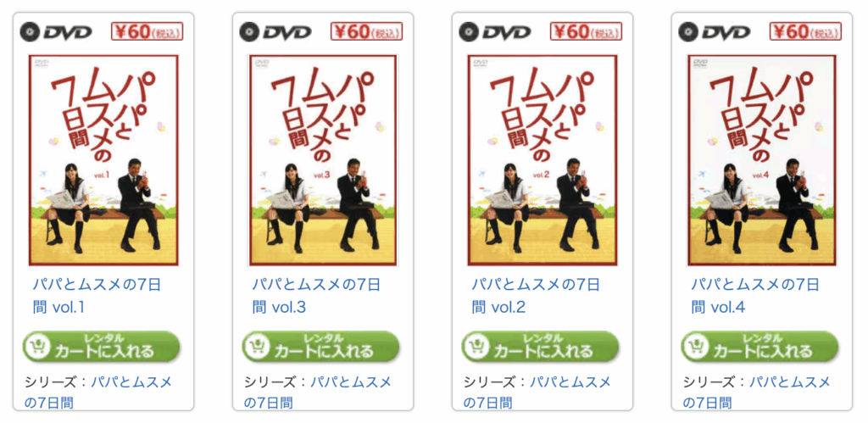Image resolution: width=868 pixels, height=423 pixels.
Task: Click the vol.2 DVD cover thumbnail
Action: [542, 160]
